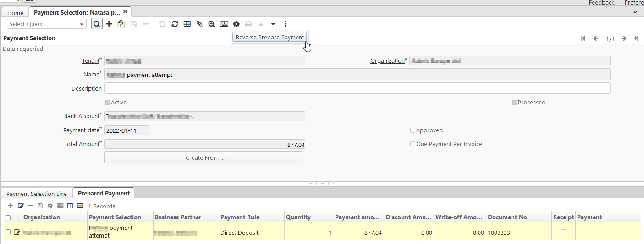Select the Prepared Payment row checkbox

point(8,232)
